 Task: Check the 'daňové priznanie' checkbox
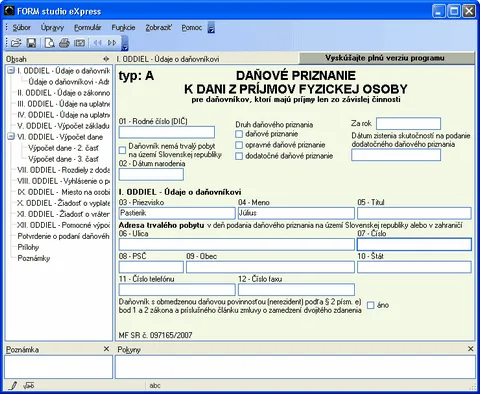coord(239,134)
